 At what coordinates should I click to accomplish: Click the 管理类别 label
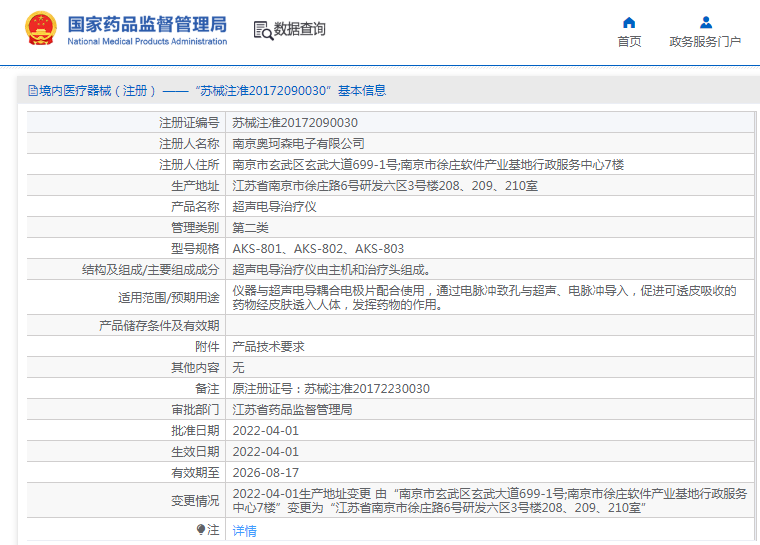pos(195,227)
